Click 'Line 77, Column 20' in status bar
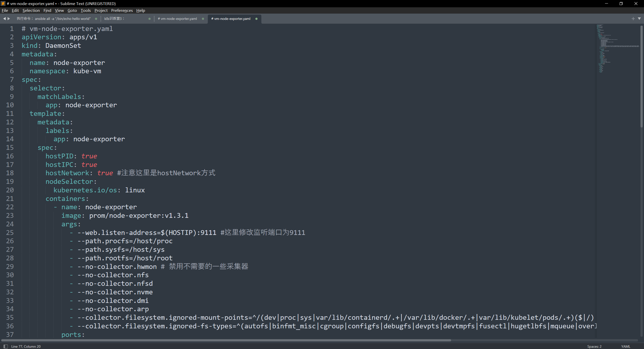 [x=26, y=346]
